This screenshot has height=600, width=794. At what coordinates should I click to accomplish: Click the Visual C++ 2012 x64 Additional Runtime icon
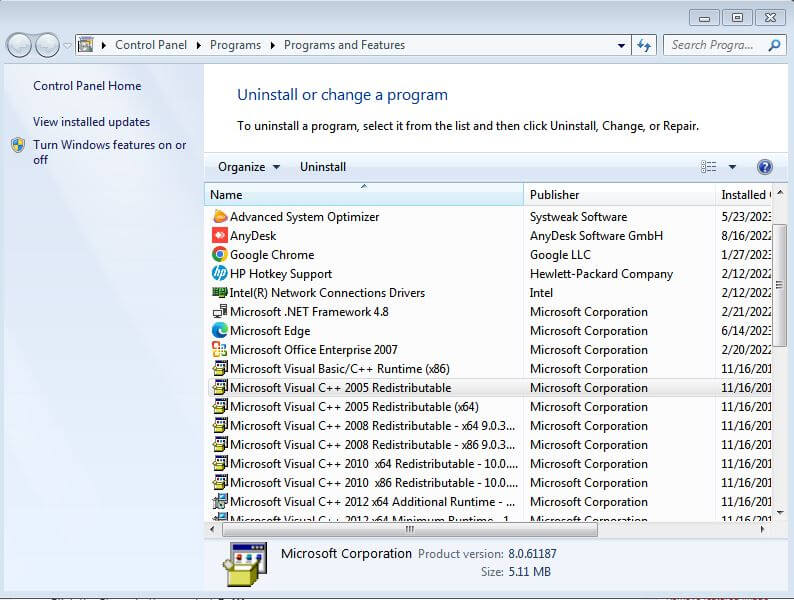220,501
